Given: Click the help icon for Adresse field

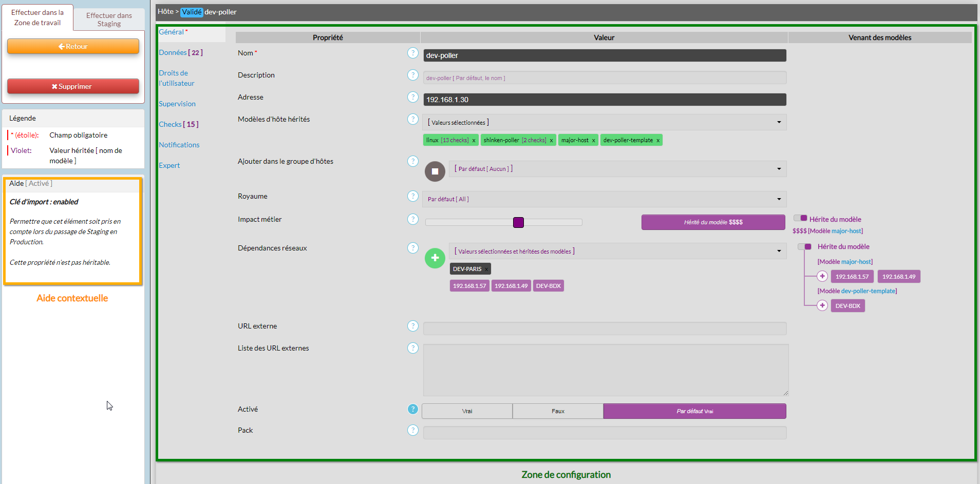Looking at the screenshot, I should tap(412, 97).
